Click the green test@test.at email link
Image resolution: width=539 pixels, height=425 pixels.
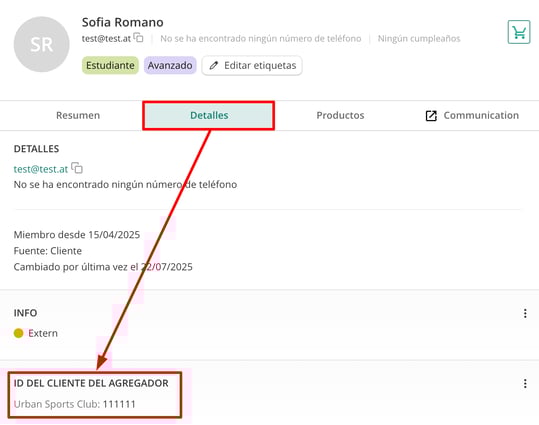pos(41,169)
